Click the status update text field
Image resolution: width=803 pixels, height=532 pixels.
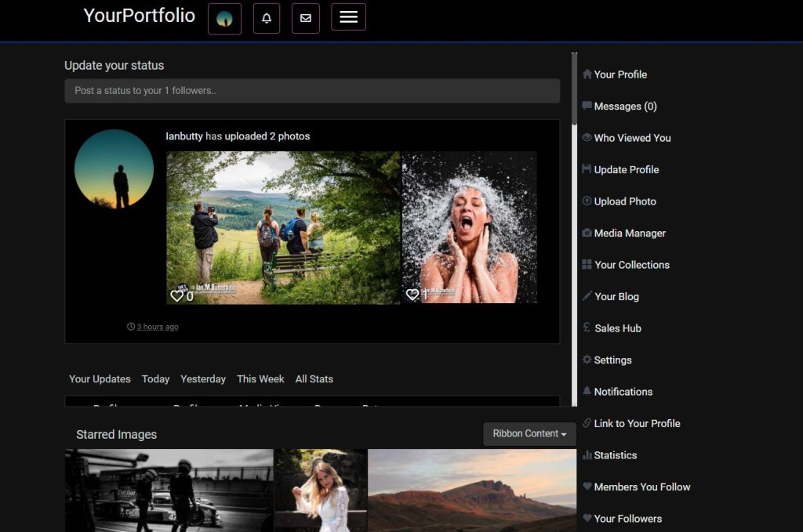312,91
